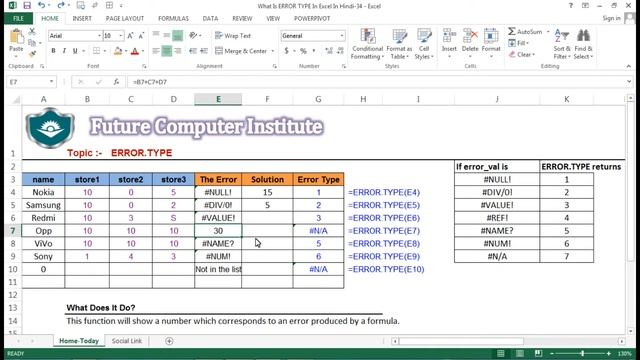Toggle Underline formatting
The height and width of the screenshot is (360, 640).
[x=75, y=51]
